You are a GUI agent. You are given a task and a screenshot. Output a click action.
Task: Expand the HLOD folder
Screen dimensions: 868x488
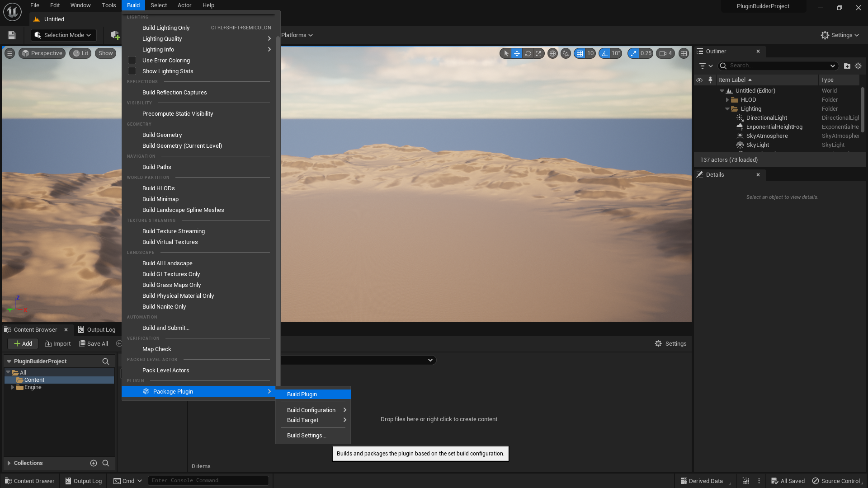727,100
